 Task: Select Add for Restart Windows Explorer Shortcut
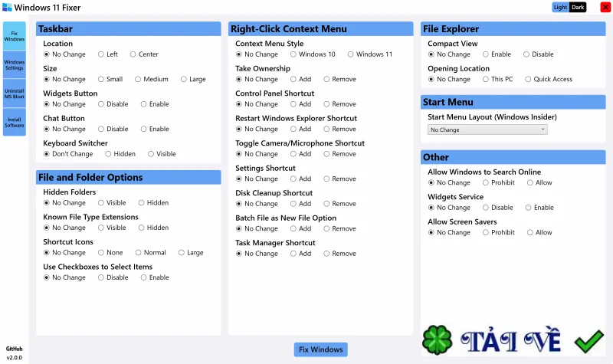tap(301, 129)
